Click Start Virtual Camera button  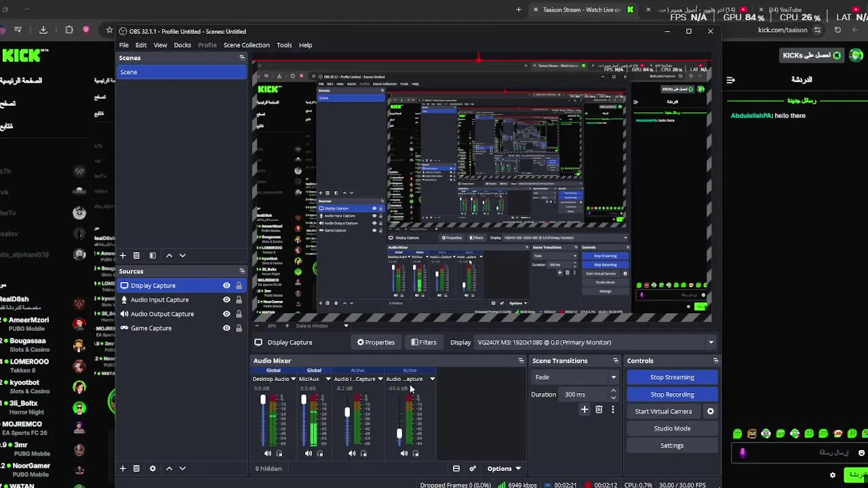tap(663, 411)
